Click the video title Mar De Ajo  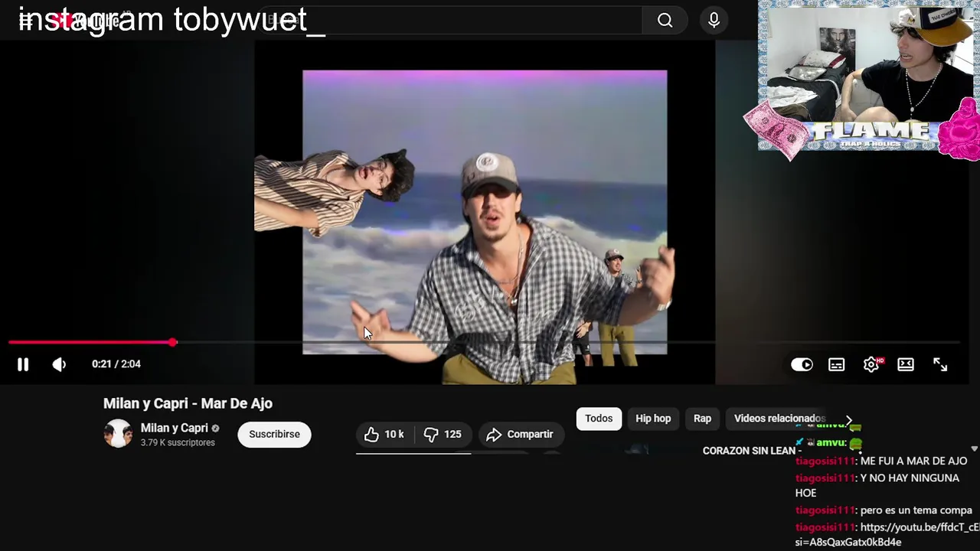coord(188,403)
